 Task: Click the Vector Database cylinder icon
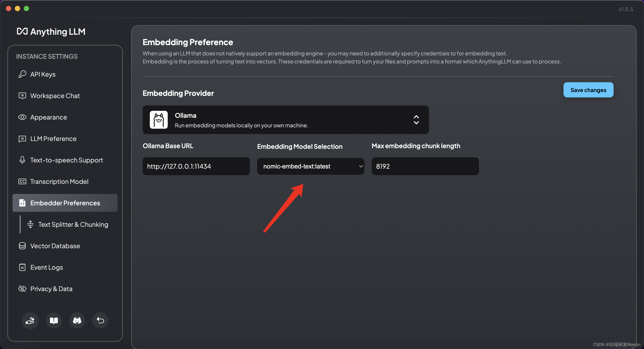click(x=22, y=246)
